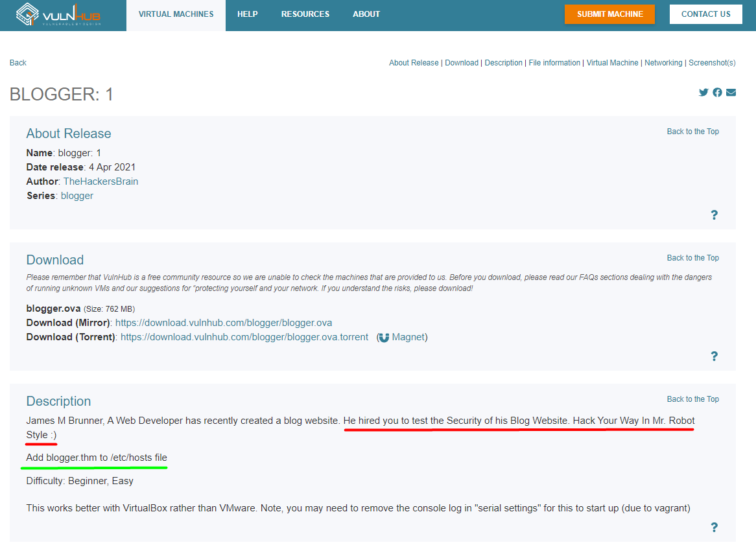
Task: Click the Description section heading
Action: (x=58, y=401)
